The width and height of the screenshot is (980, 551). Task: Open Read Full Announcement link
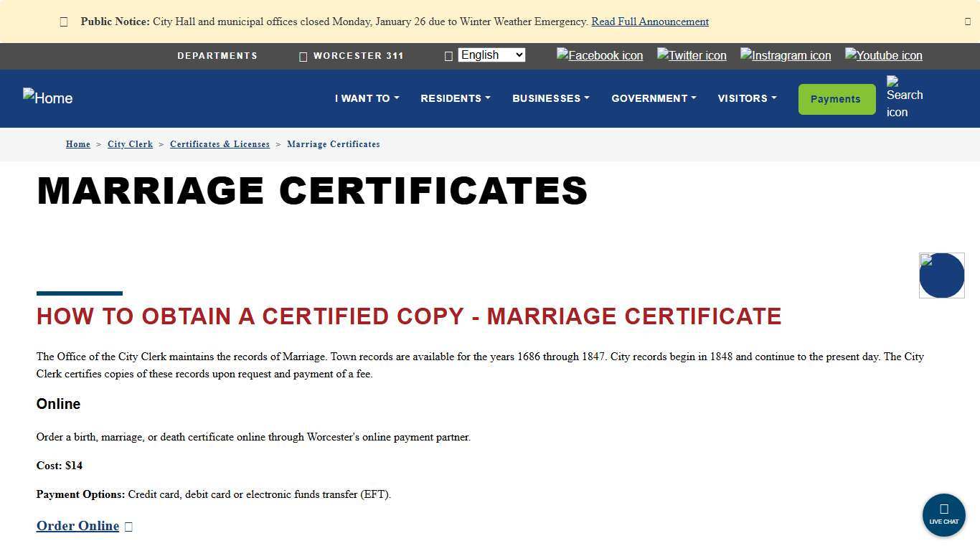649,22
